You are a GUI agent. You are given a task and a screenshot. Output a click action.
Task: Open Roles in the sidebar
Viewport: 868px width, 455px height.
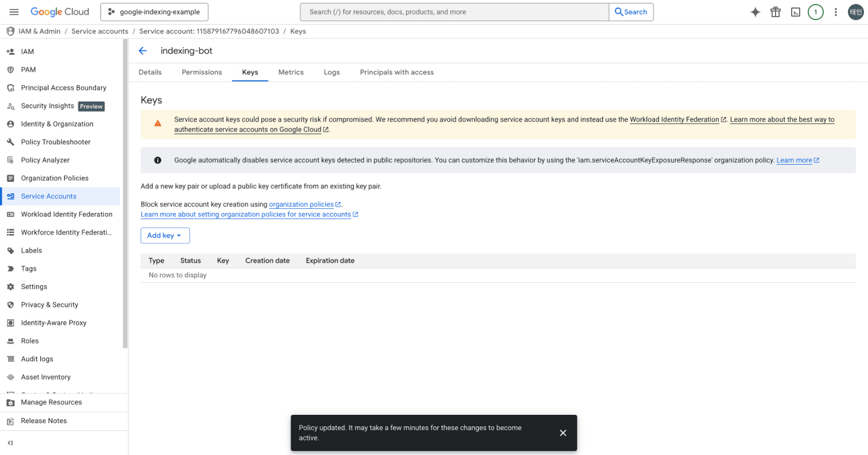point(60,341)
